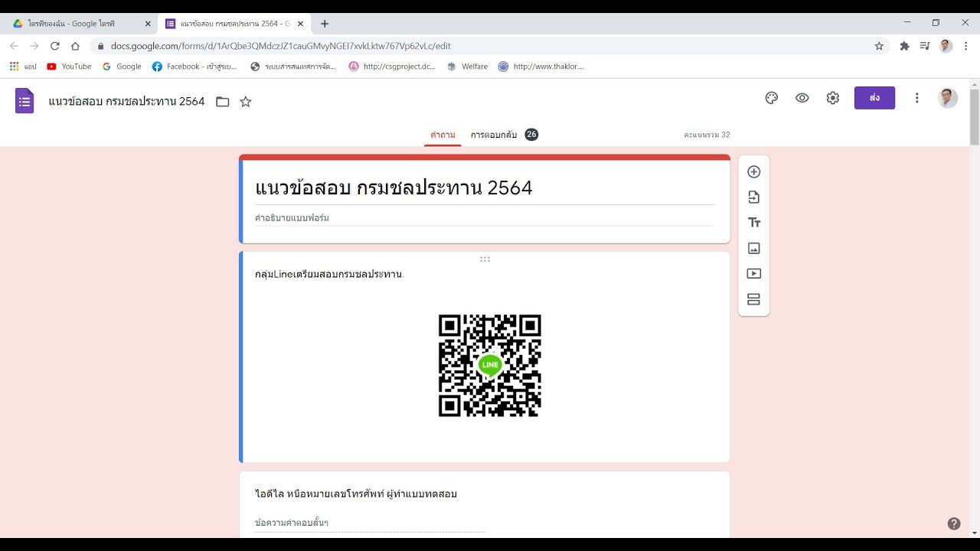Edit the form title field in card

tap(485, 188)
